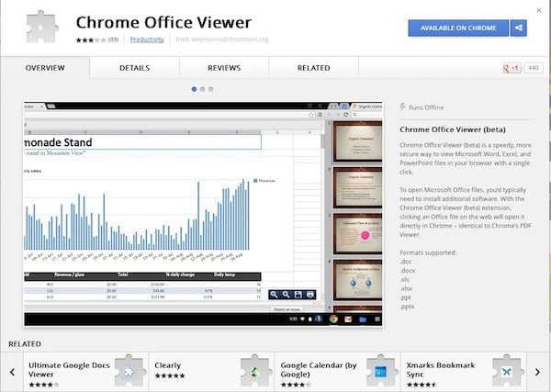Close the extension detail dialog
551x392 pixels.
click(538, 10)
